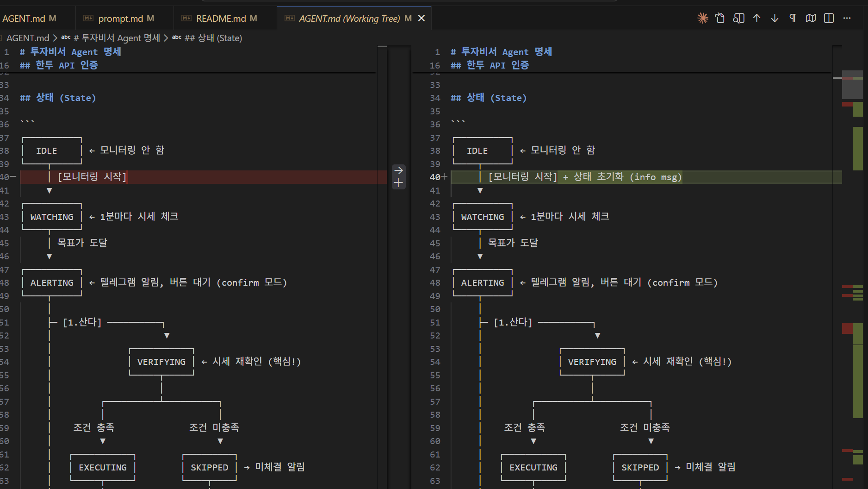Click '← 모니터링 안 함' text in the modified pane
Image resolution: width=868 pixels, height=489 pixels.
(558, 150)
